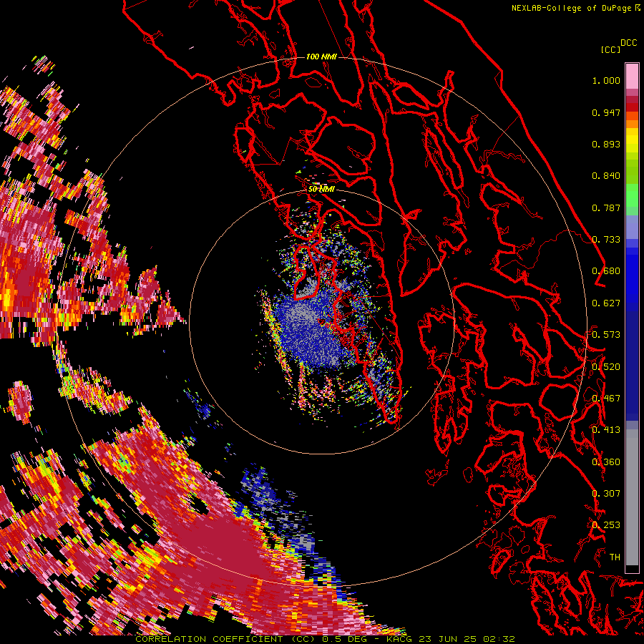
Task: Click the 0.253 scale value
Action: (x=606, y=525)
